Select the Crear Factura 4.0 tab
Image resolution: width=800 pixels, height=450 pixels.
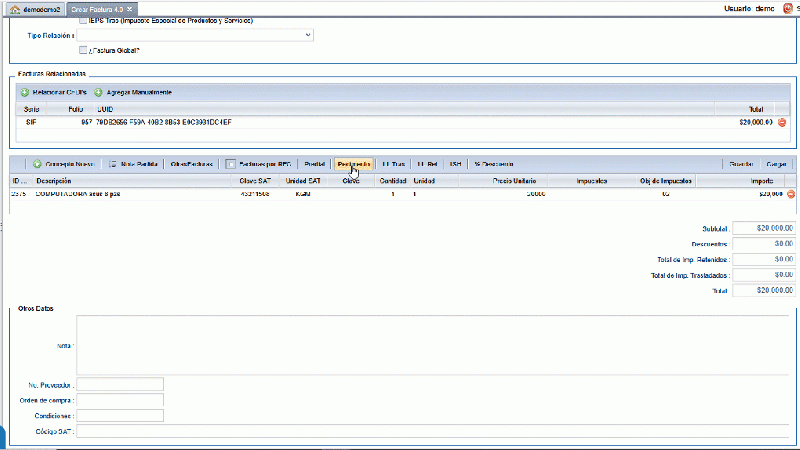(98, 8)
